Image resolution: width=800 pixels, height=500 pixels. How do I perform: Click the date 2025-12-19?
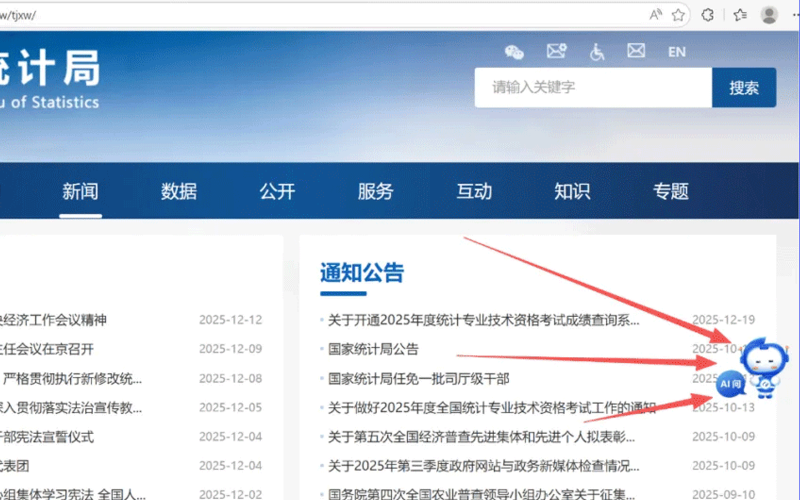(x=723, y=320)
